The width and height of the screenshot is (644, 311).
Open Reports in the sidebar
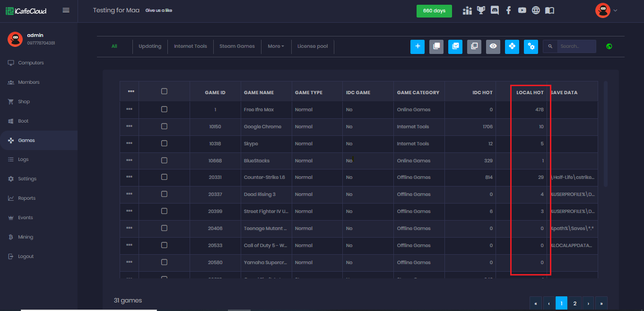tap(27, 198)
